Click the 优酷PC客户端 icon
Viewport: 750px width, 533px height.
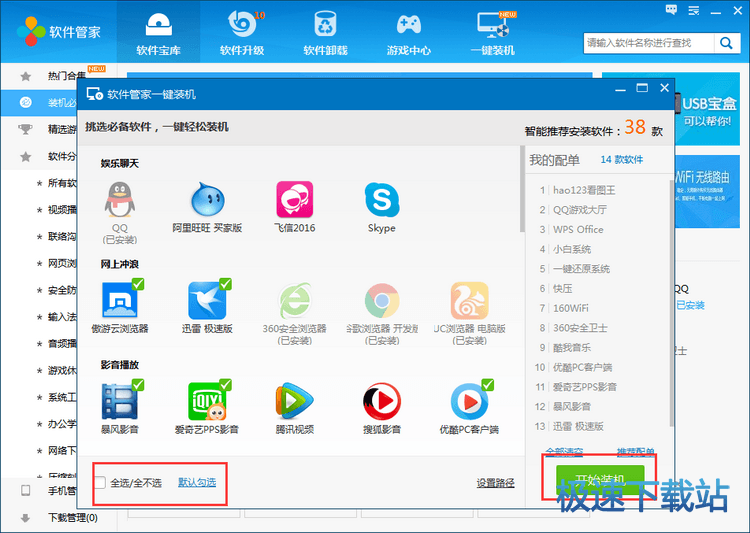pyautogui.click(x=469, y=401)
